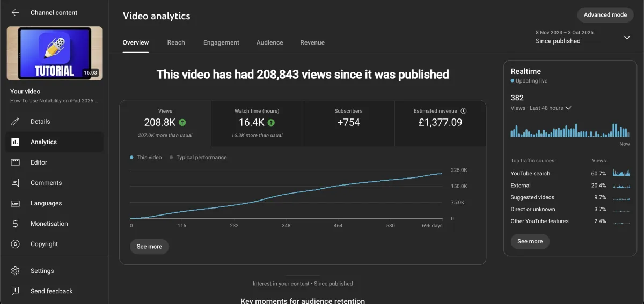This screenshot has height=304, width=644.
Task: Open the Editor clapperboard icon
Action: (x=16, y=162)
